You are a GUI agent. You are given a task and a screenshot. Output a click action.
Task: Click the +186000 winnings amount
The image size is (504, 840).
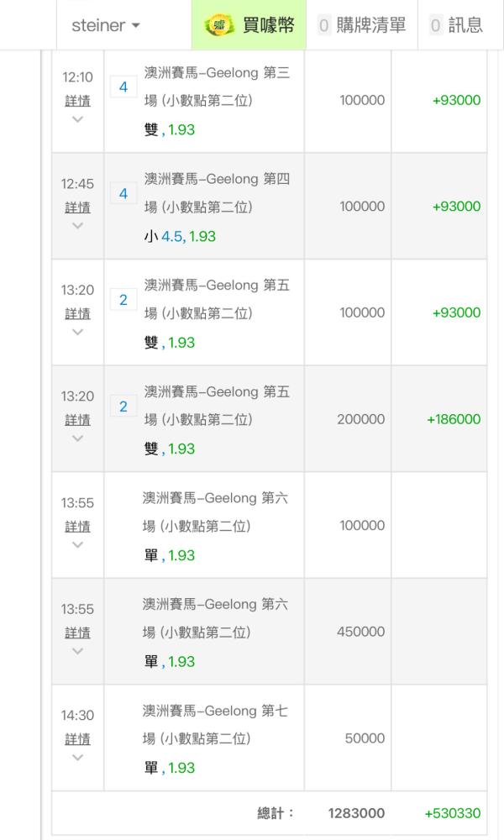point(454,419)
